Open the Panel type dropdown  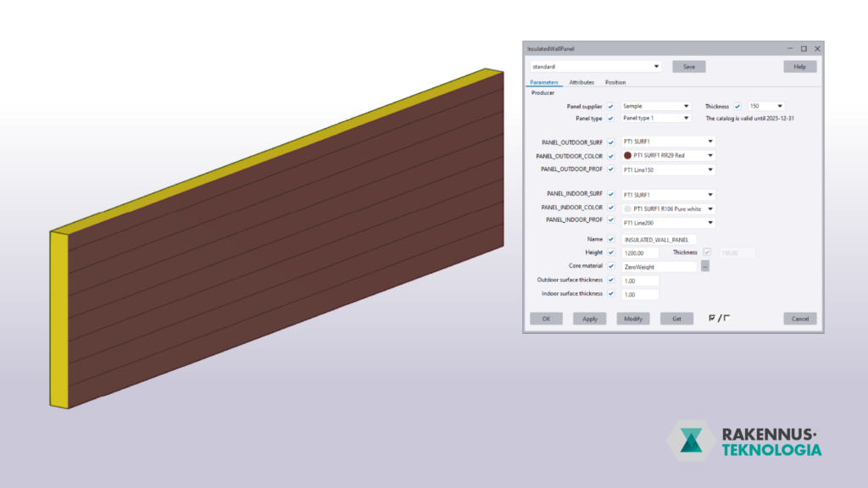(657, 118)
